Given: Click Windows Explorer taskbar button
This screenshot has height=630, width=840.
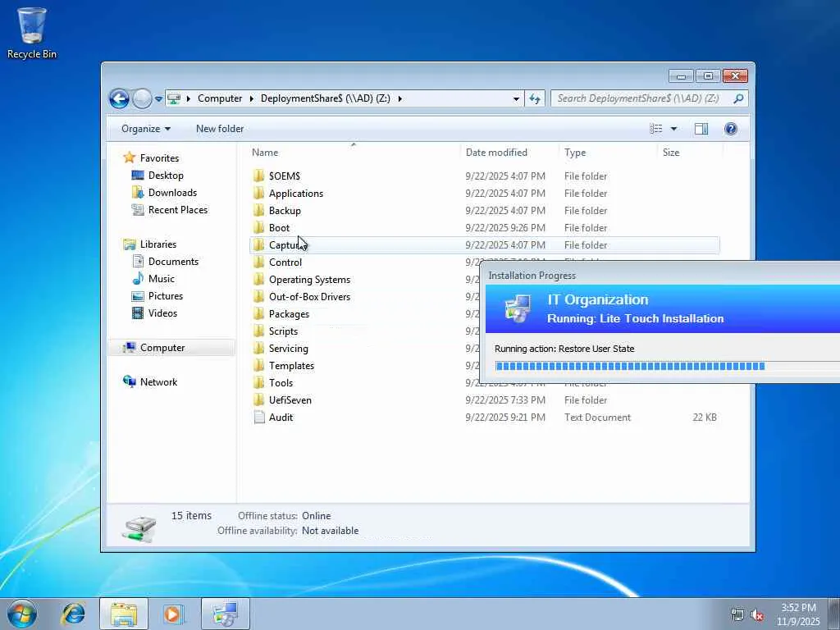Looking at the screenshot, I should coord(124,614).
